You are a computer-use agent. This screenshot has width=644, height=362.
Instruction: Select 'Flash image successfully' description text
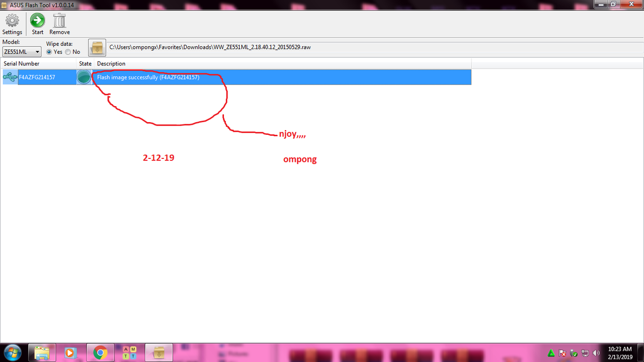tap(148, 77)
